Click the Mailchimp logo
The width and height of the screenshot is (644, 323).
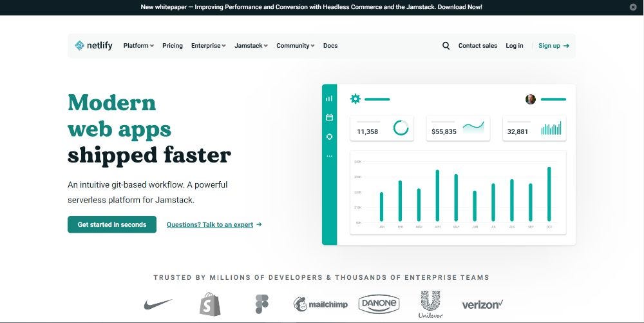(x=320, y=304)
